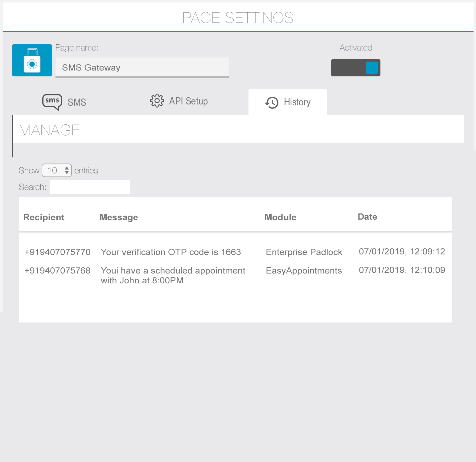
Task: Click the SMS speech bubble icon
Action: point(52,102)
